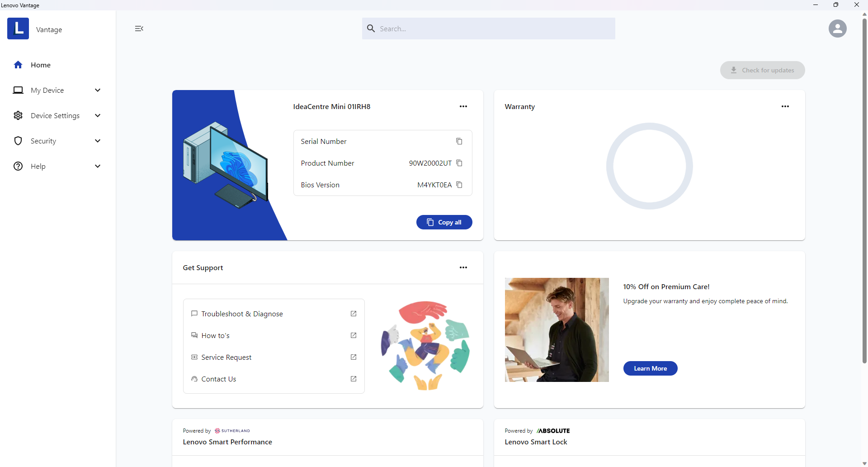Expand the Security chevron
The image size is (868, 467).
[98, 141]
